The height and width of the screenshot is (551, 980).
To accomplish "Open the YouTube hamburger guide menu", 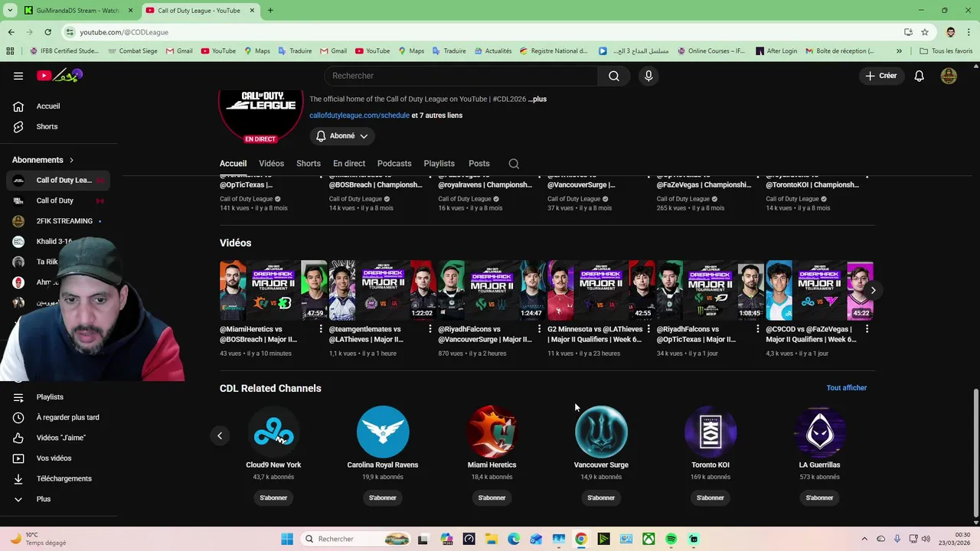I will point(18,76).
